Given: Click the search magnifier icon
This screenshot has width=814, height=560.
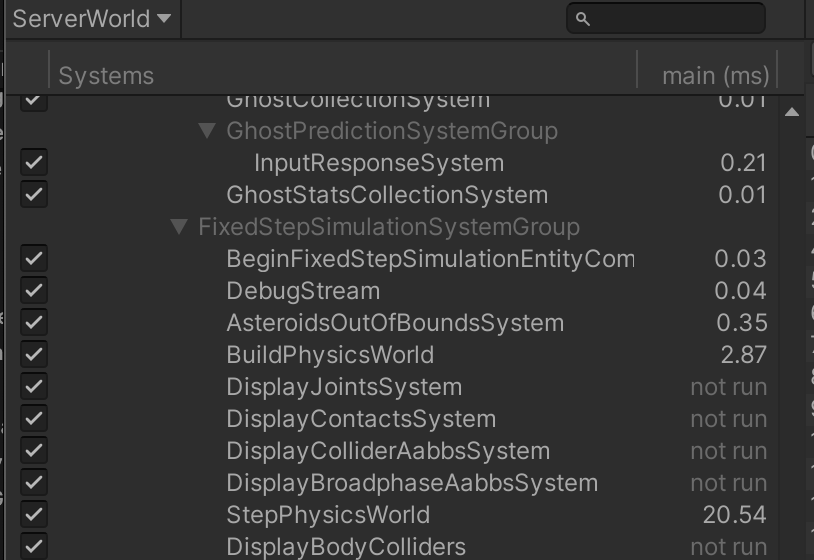Looking at the screenshot, I should 584,19.
